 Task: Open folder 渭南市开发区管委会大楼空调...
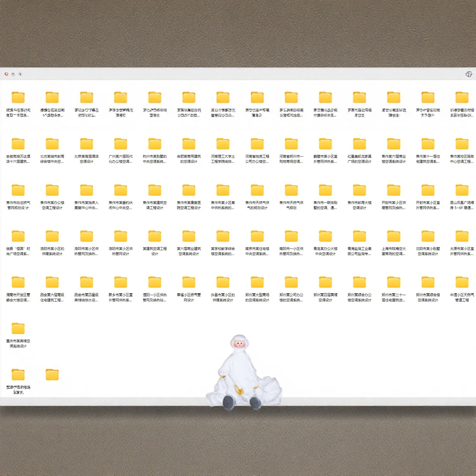point(18,282)
